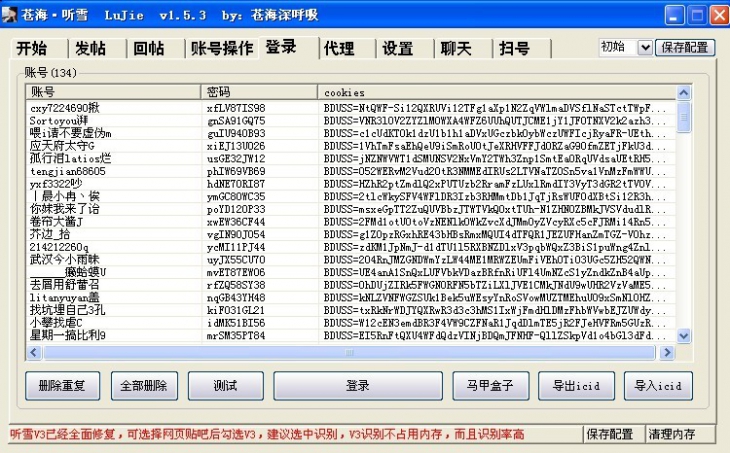Go to the 账号操作 tab

coord(221,49)
